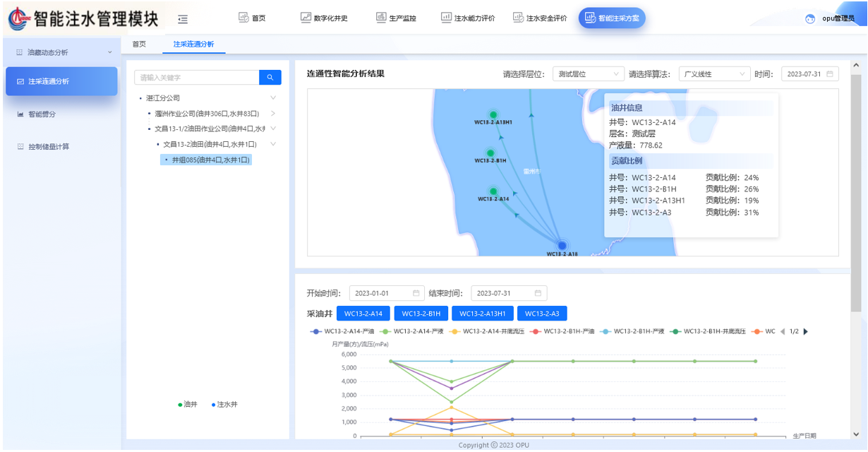Click the blue search magnifier button

pyautogui.click(x=270, y=78)
